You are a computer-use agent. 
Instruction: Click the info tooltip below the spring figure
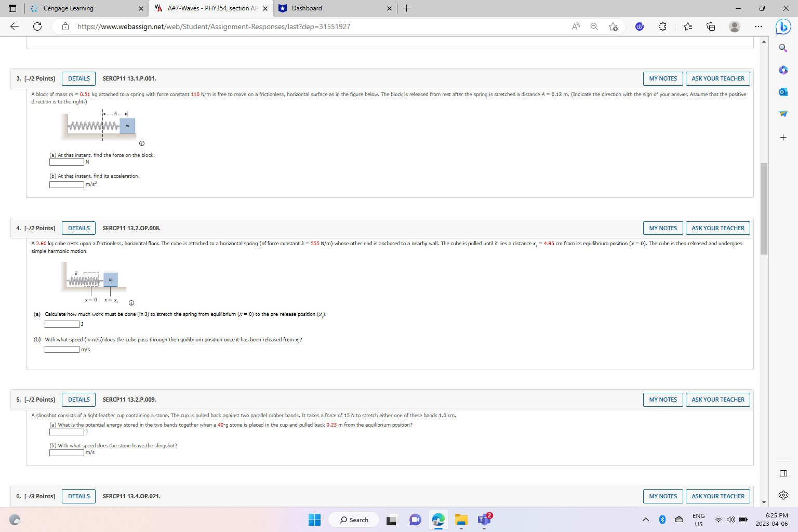click(141, 143)
